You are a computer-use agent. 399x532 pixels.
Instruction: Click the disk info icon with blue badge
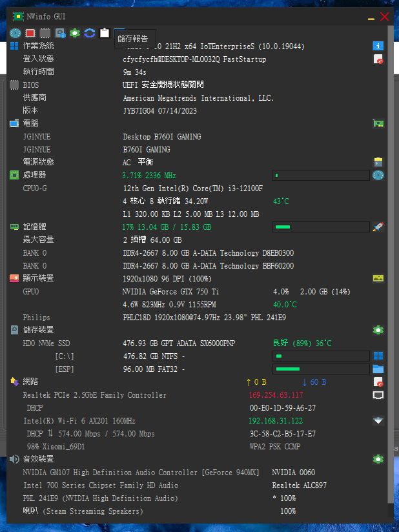[x=60, y=33]
